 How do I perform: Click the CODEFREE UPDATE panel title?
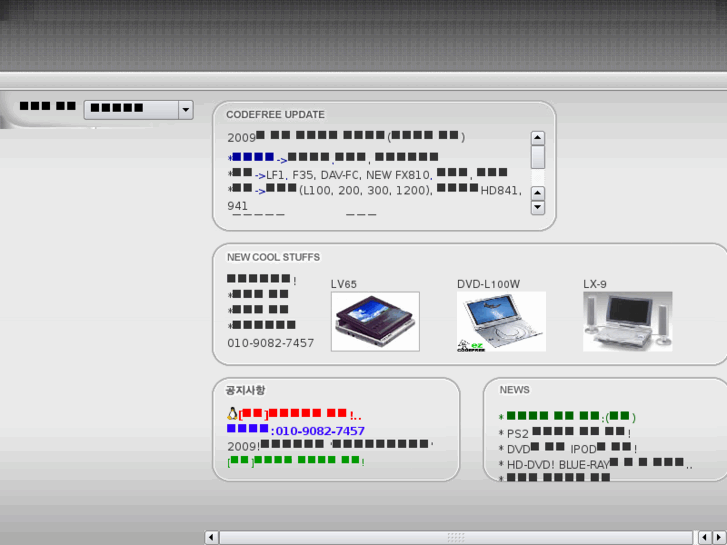pos(275,115)
